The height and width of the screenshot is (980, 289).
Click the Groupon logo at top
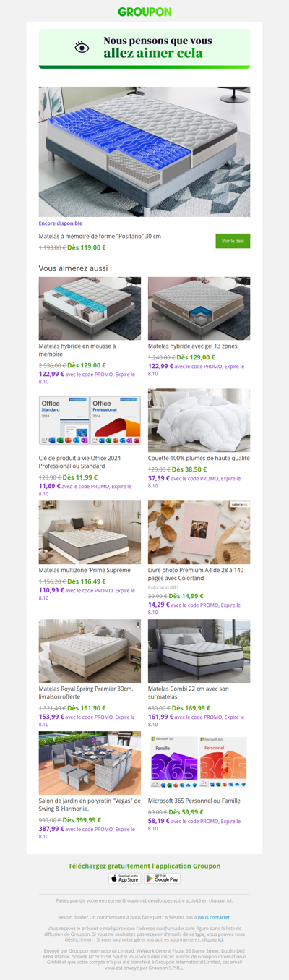[x=144, y=12]
